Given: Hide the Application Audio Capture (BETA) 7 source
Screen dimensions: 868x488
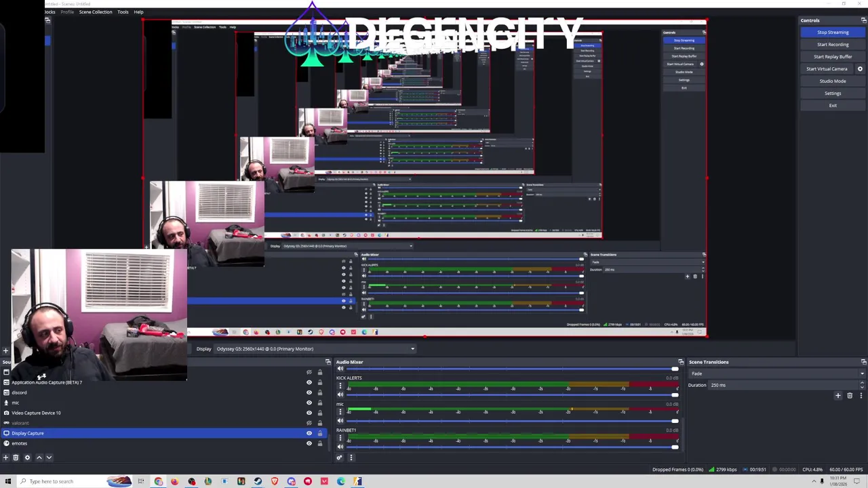Looking at the screenshot, I should (x=309, y=382).
